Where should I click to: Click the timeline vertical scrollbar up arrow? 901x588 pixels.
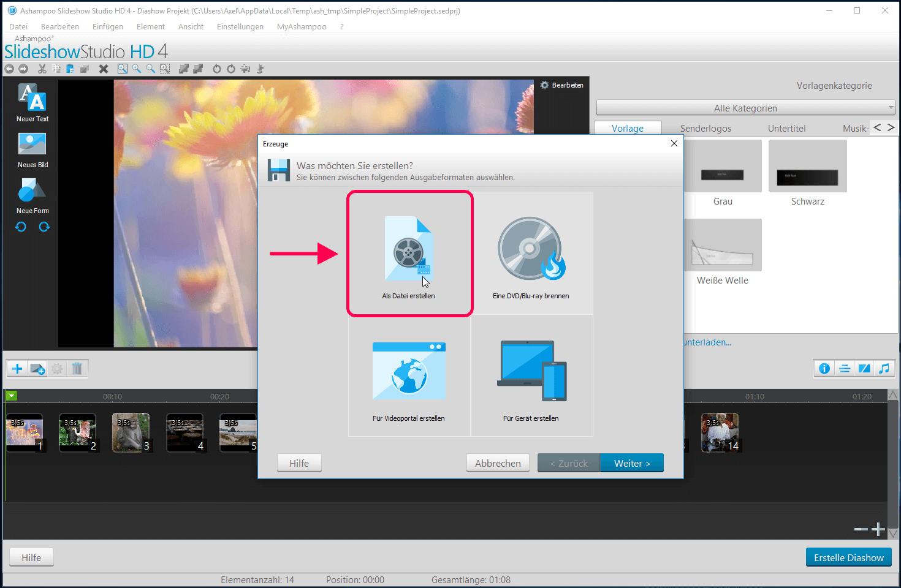pyautogui.click(x=893, y=395)
